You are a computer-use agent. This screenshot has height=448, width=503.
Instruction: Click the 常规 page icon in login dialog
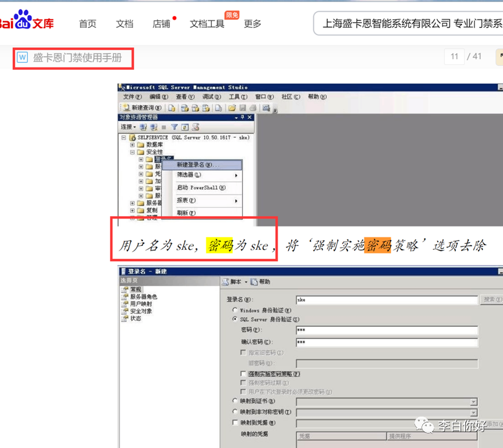tap(125, 289)
